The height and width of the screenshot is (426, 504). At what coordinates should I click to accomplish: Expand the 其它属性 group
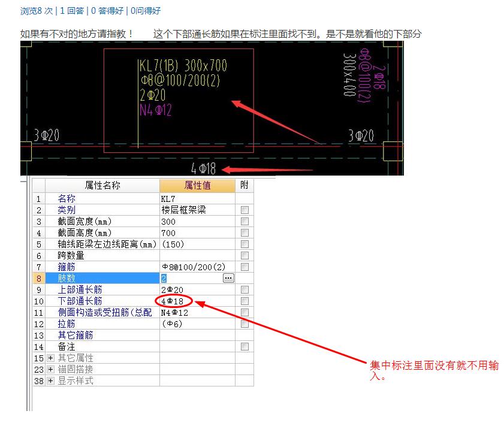(x=50, y=358)
